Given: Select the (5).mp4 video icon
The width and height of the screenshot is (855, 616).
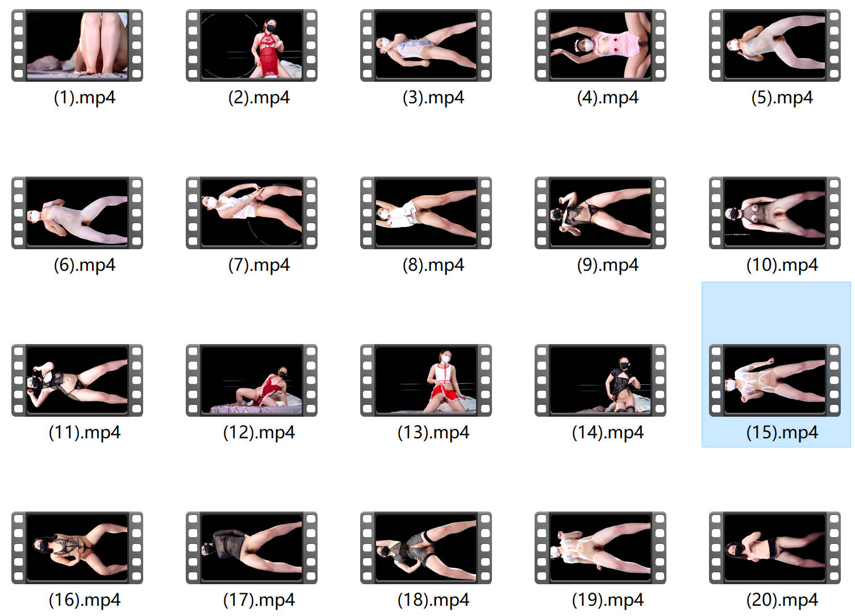Looking at the screenshot, I should point(775,45).
